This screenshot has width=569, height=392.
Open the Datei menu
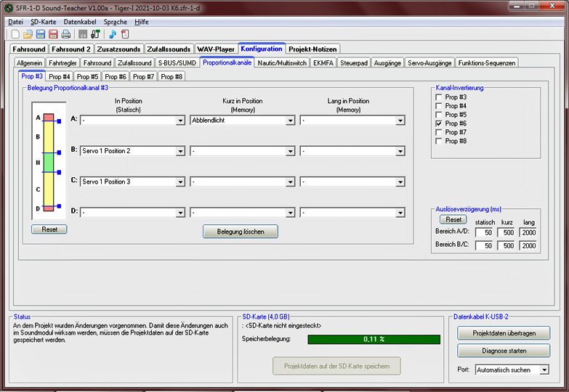tap(15, 22)
